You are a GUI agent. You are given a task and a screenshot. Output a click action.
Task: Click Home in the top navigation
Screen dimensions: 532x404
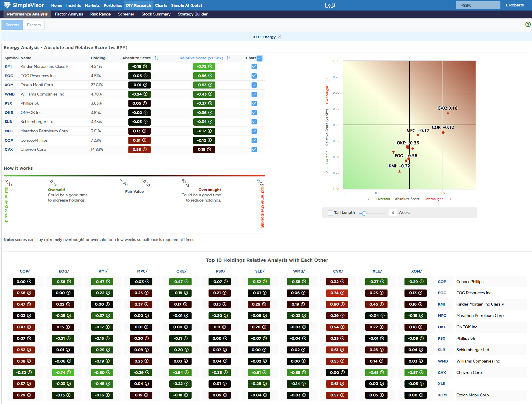pos(56,5)
